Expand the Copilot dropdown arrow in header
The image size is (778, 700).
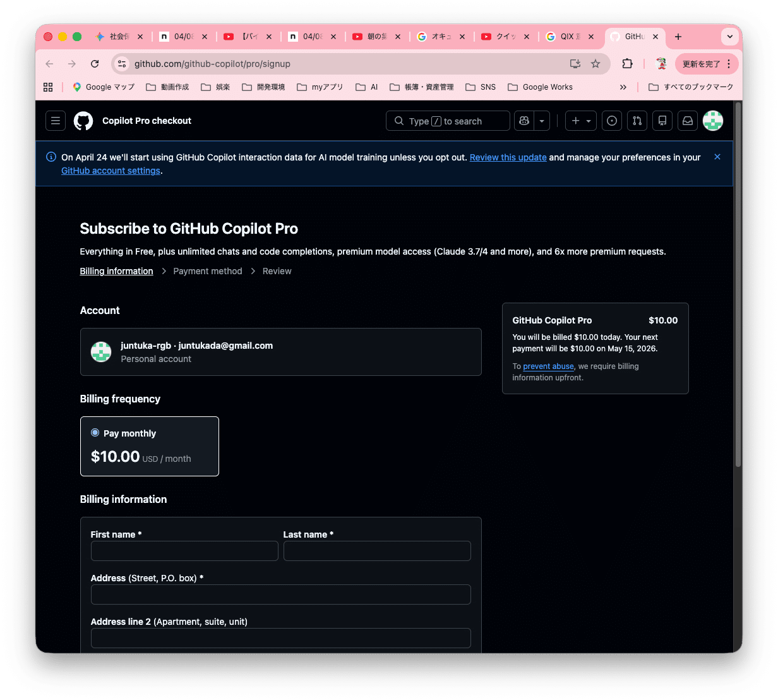click(x=542, y=121)
